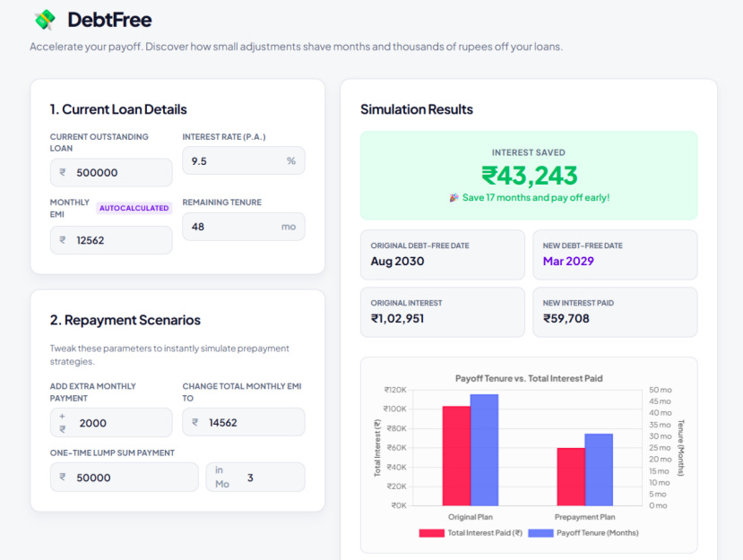Click the 'Simulation Results' heading
This screenshot has width=743, height=560.
417,109
